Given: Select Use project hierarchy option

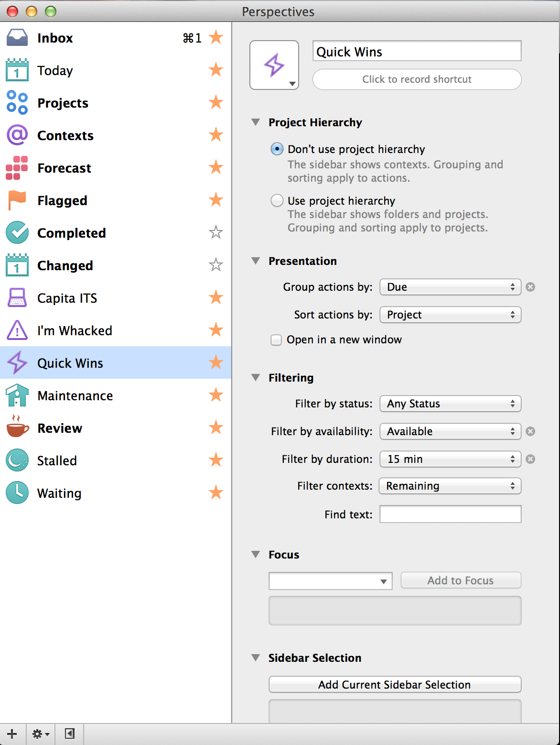Looking at the screenshot, I should click(x=277, y=200).
